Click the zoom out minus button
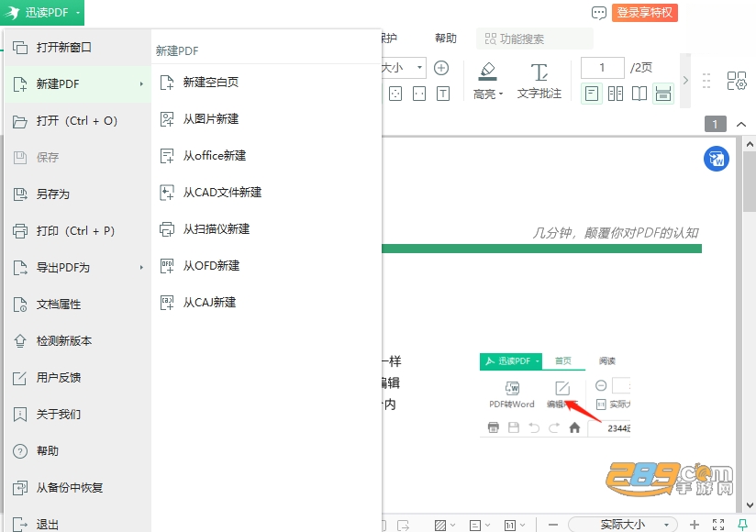756x532 pixels. 553,525
